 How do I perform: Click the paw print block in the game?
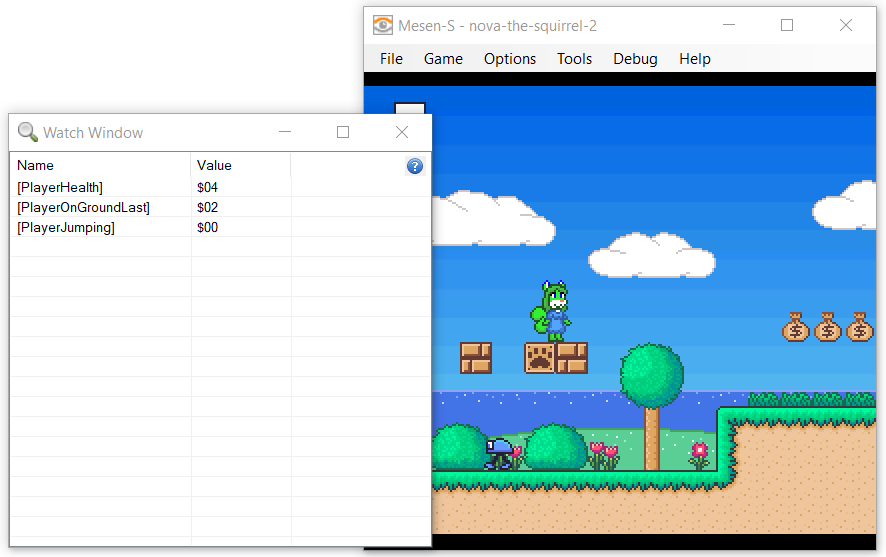click(540, 358)
